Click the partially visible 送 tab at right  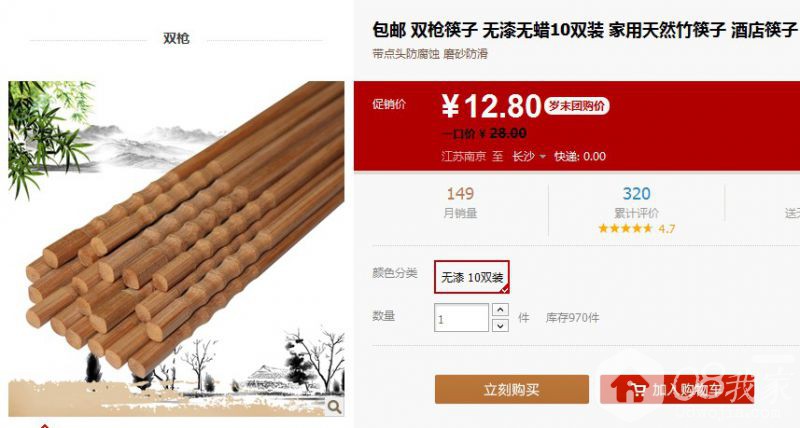pyautogui.click(x=792, y=213)
